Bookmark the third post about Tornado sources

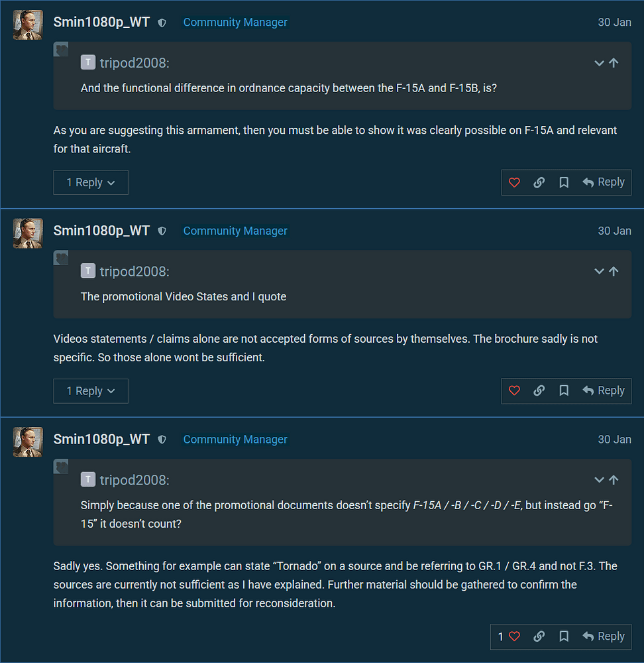pos(564,636)
